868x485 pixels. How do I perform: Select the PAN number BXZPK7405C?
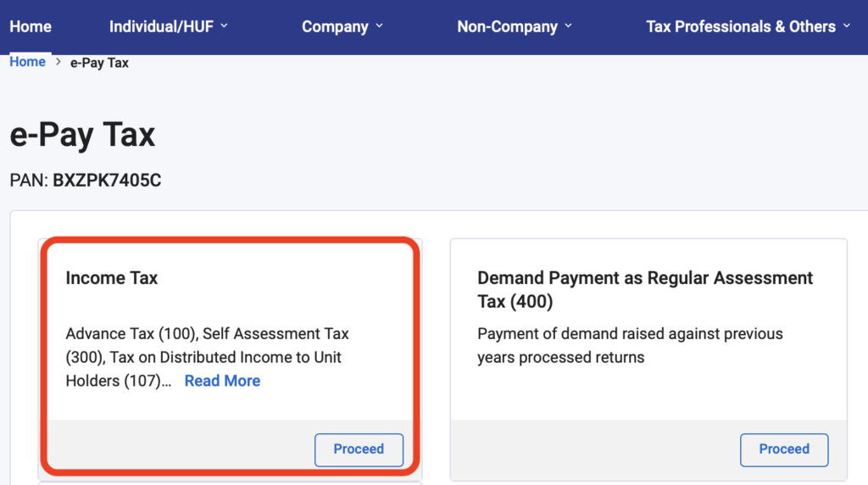[107, 181]
